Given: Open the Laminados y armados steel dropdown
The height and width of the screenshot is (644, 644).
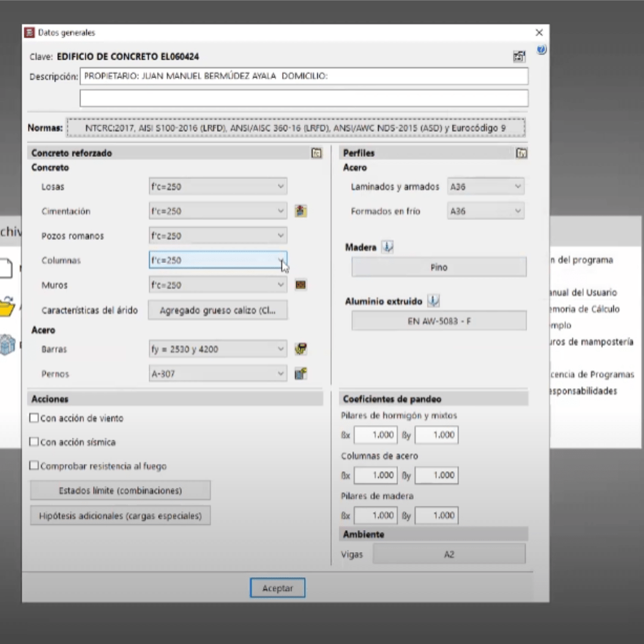Looking at the screenshot, I should pos(485,187).
